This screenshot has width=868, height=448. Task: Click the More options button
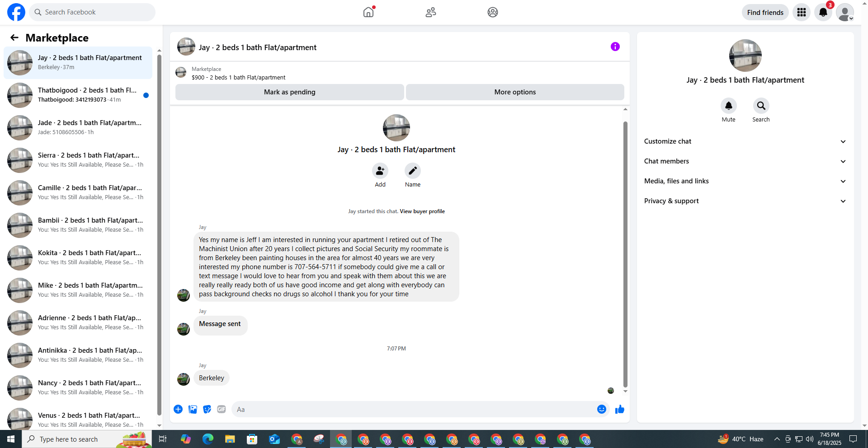515,92
